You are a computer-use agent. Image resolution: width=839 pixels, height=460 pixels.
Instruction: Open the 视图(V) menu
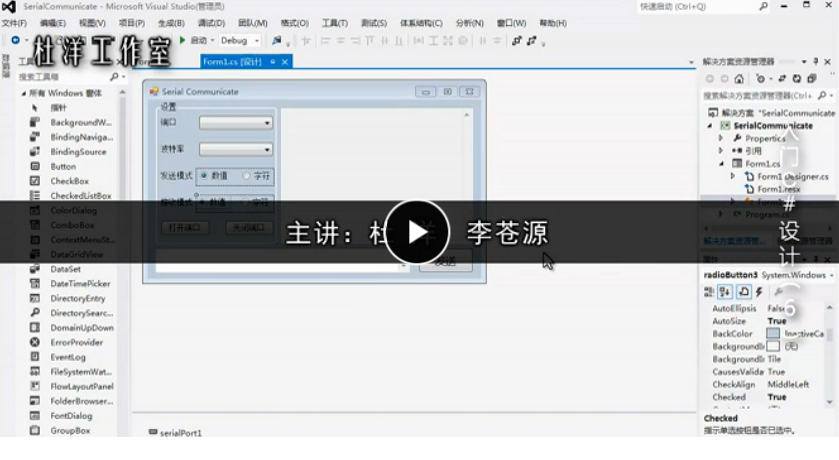point(92,23)
